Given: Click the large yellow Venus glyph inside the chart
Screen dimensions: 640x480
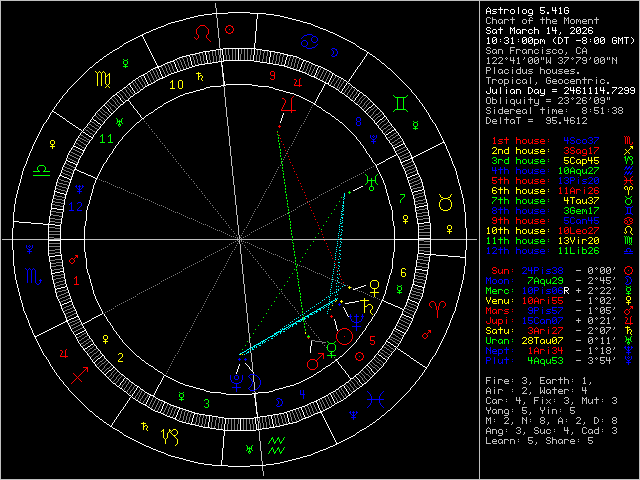Looking at the screenshot, I should click(374, 288).
